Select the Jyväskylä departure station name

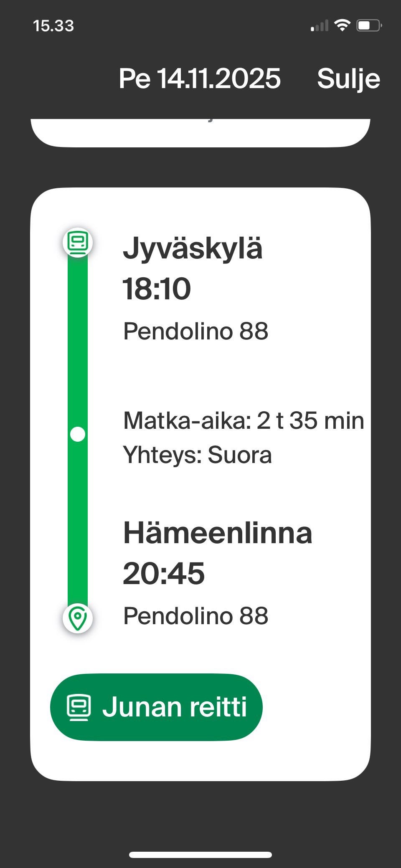coord(193,248)
